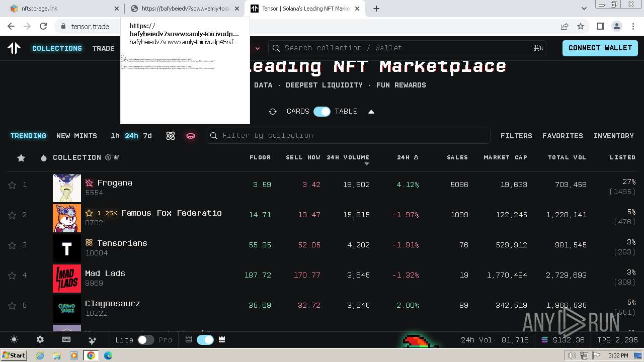
Task: Click the atom-shaped filter icon
Action: coord(171,136)
